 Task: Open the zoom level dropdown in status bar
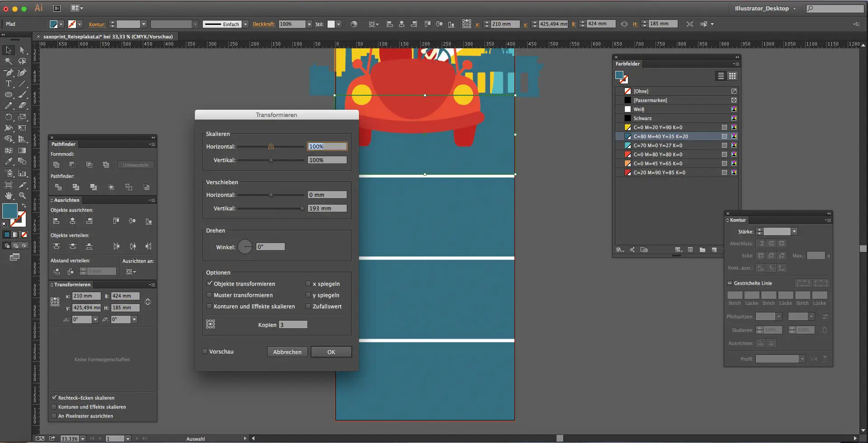82,438
